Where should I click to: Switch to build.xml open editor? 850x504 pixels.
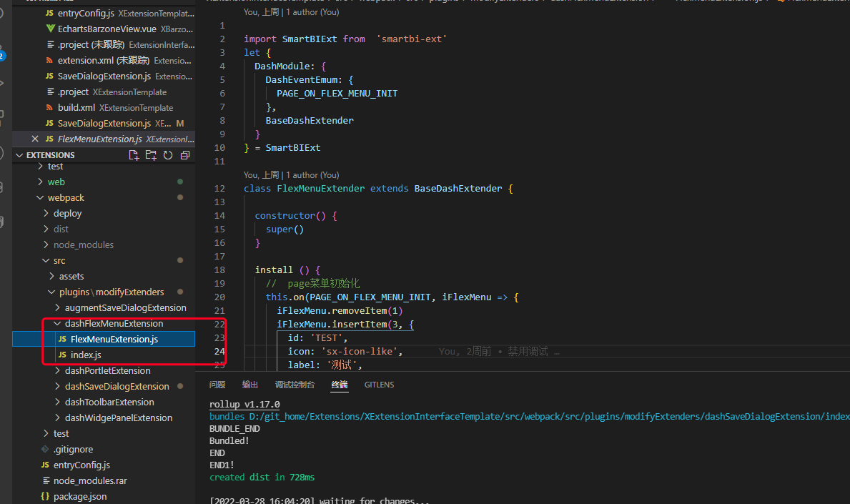pos(103,107)
